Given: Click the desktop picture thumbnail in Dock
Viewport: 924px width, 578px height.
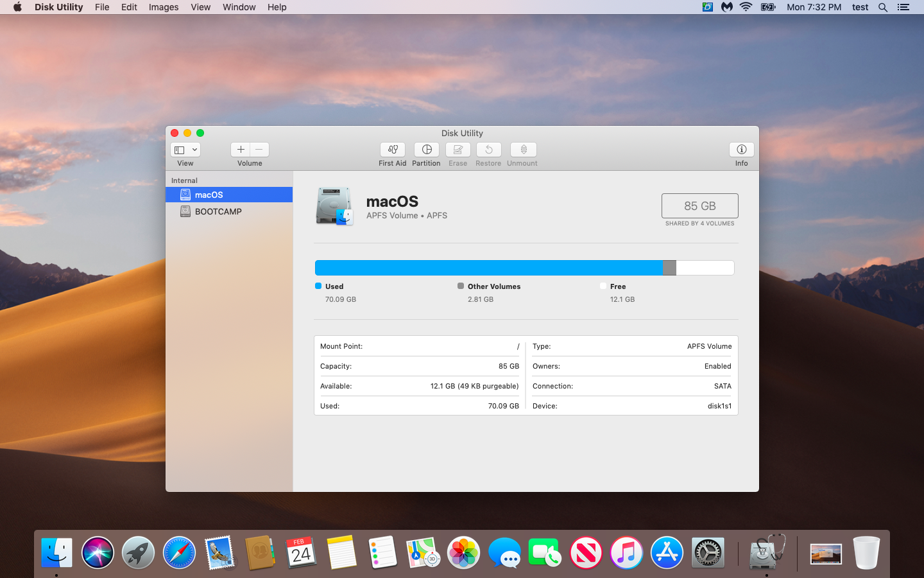Looking at the screenshot, I should pyautogui.click(x=826, y=554).
